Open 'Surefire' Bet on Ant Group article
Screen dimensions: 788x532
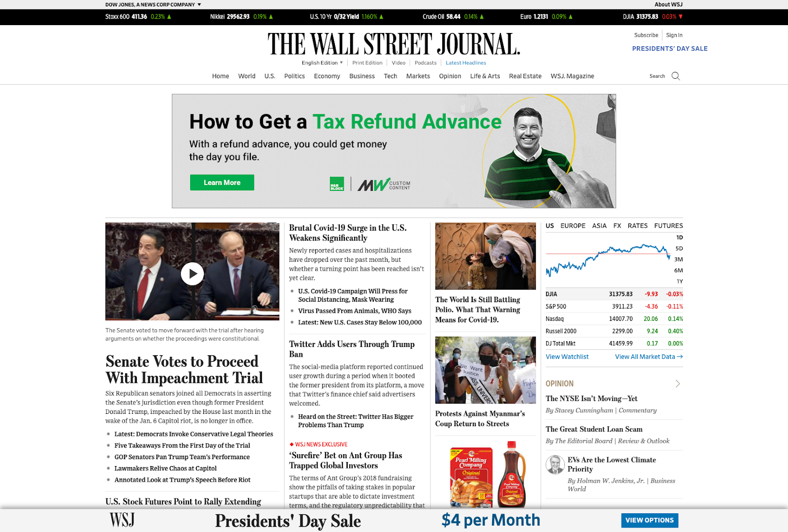(x=346, y=461)
